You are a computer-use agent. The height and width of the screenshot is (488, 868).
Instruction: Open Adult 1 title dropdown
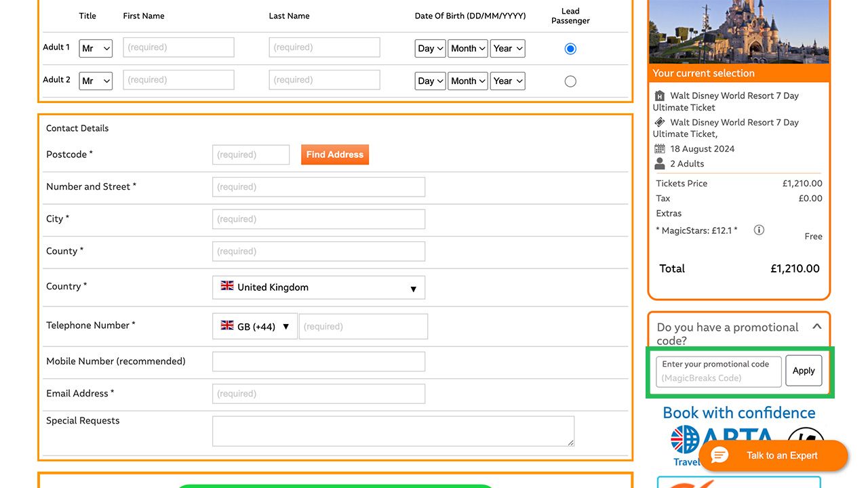point(96,48)
